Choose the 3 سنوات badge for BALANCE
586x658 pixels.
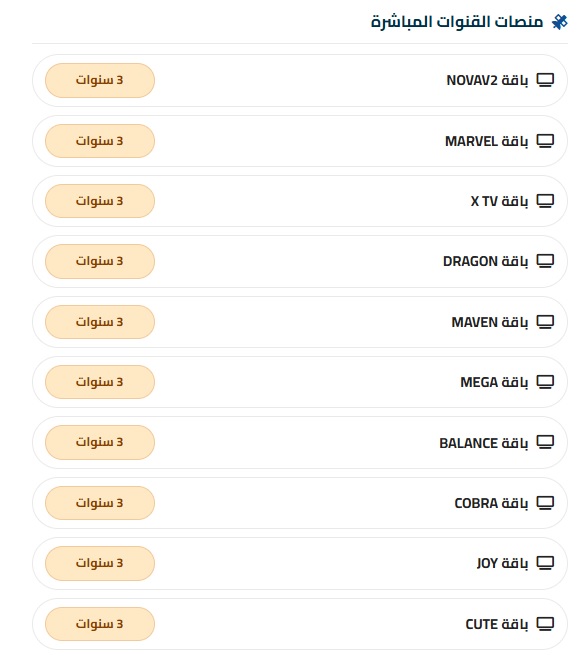point(100,442)
